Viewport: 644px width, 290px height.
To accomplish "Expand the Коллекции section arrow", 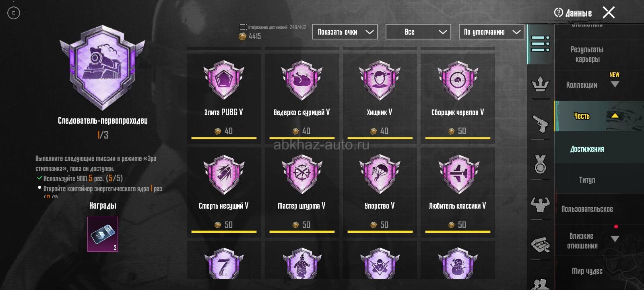I will pyautogui.click(x=615, y=85).
